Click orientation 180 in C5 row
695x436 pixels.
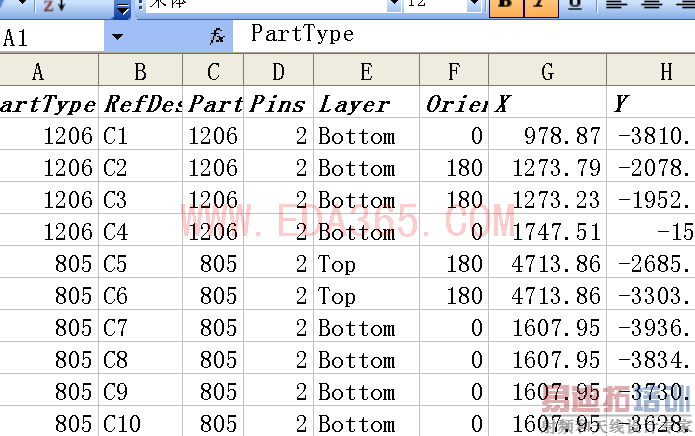[454, 262]
